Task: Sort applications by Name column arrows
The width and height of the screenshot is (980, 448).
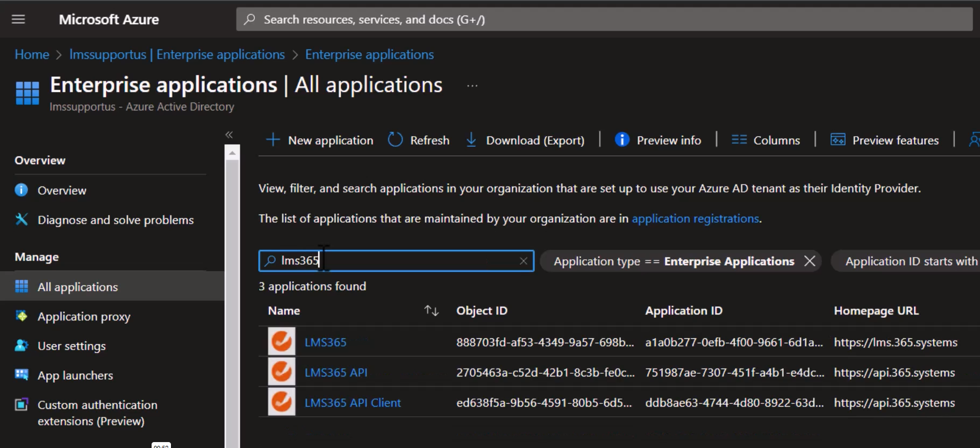Action: pyautogui.click(x=431, y=310)
